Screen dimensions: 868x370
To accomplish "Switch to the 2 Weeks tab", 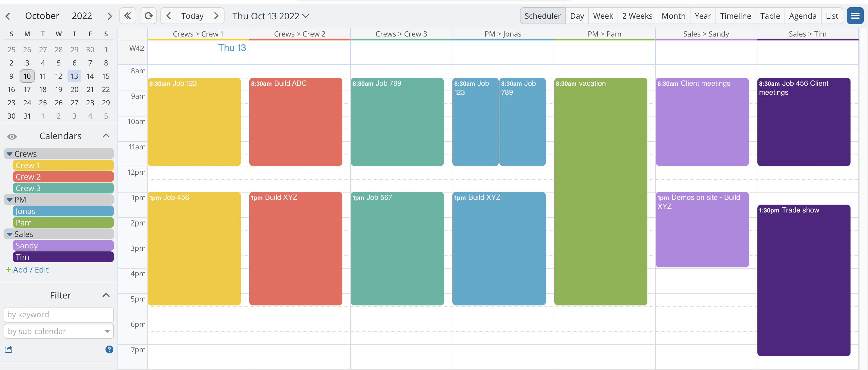I will point(637,15).
